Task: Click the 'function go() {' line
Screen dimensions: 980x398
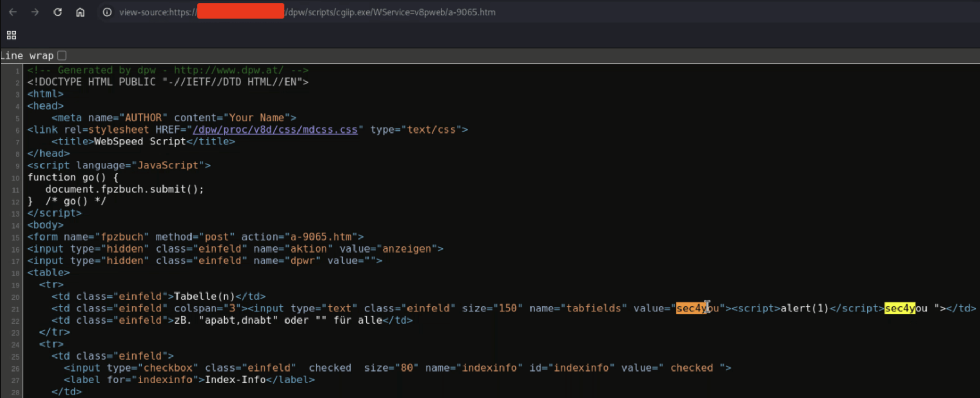Action: tap(73, 178)
